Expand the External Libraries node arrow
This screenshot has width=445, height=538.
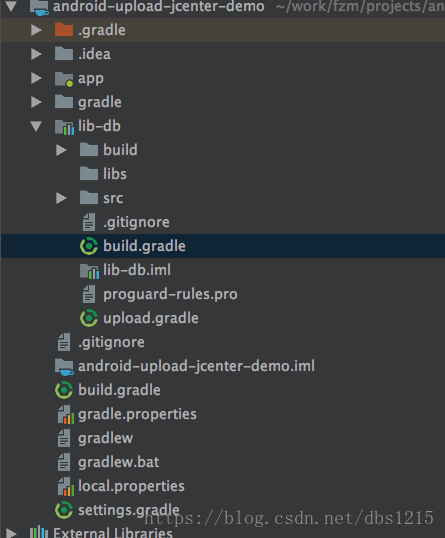[x=11, y=533]
